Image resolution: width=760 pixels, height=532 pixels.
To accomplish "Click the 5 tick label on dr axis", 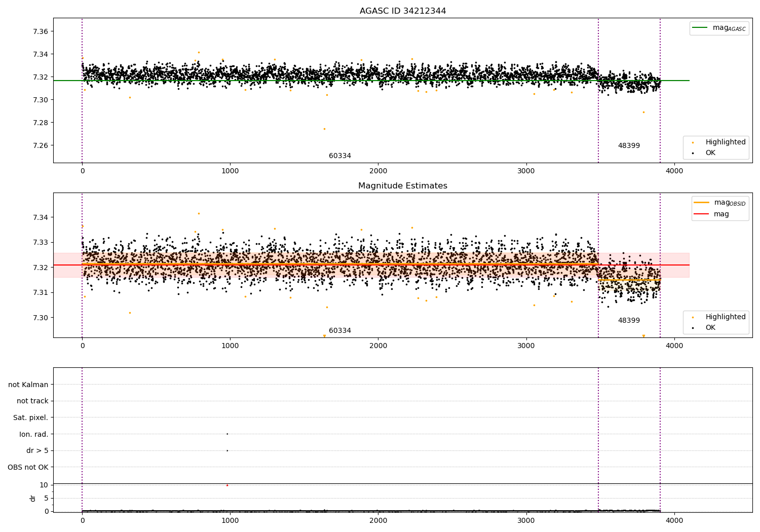I will tap(47, 499).
